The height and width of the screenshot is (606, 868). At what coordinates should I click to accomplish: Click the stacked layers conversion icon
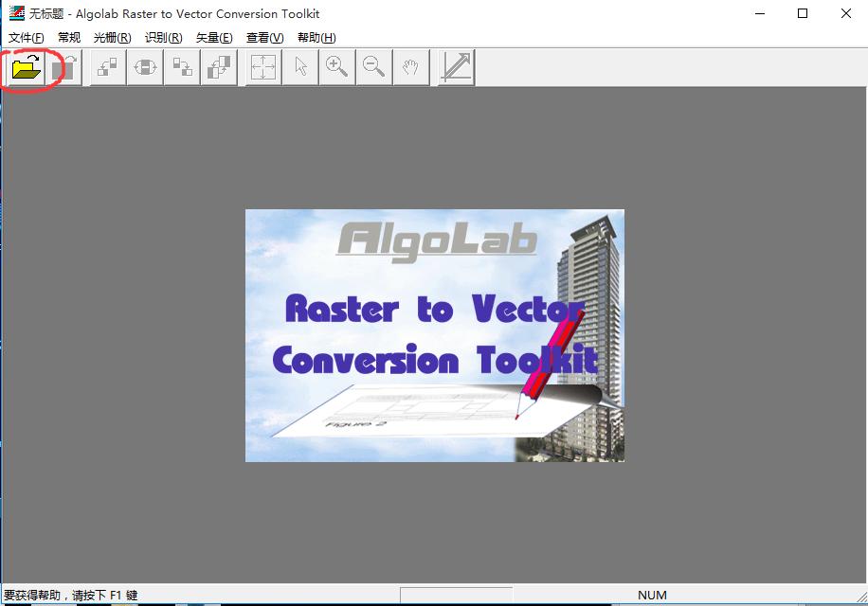pyautogui.click(x=219, y=66)
